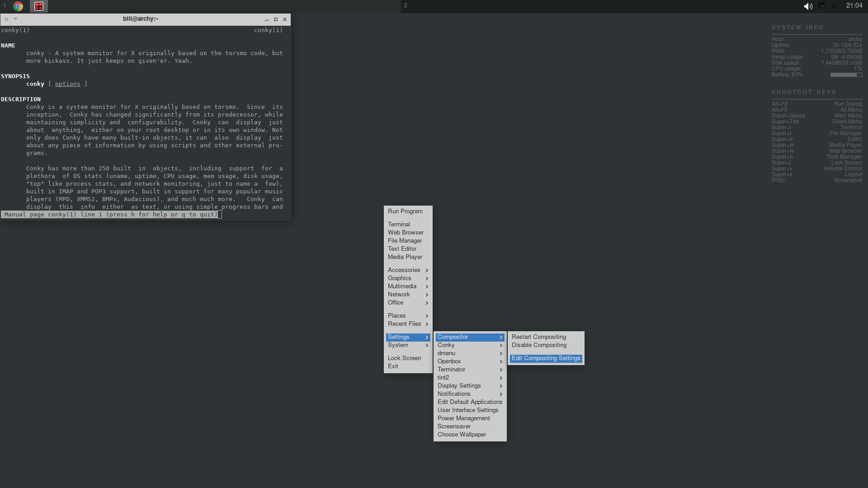Expand the Places submenu
This screenshot has width=868, height=488.
tap(408, 315)
